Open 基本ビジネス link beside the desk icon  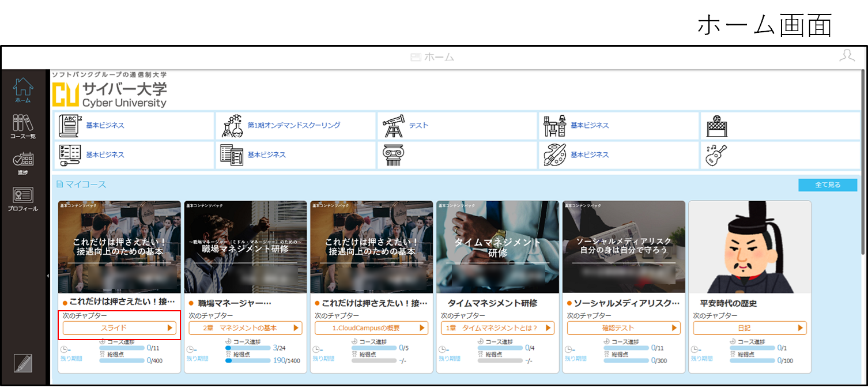[x=590, y=125]
